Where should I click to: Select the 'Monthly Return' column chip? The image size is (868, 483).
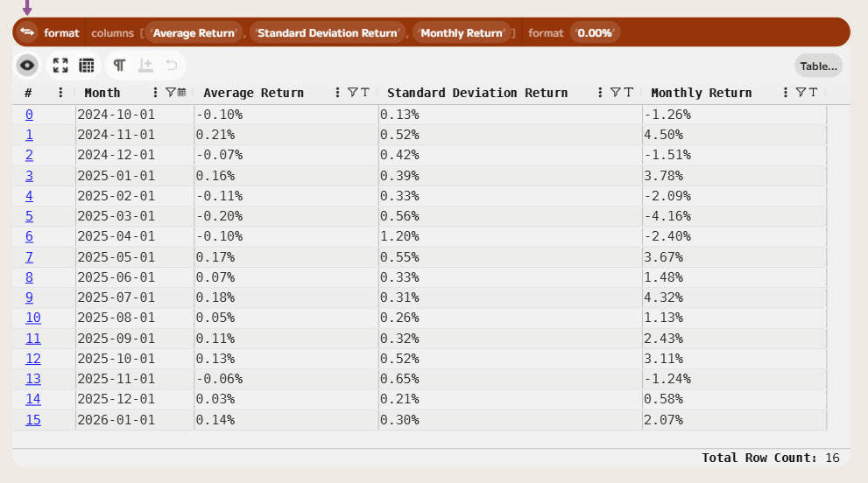pos(461,33)
